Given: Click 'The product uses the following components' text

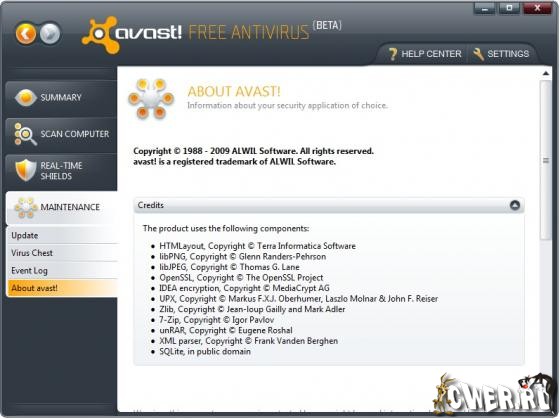Looking at the screenshot, I should (x=226, y=229).
